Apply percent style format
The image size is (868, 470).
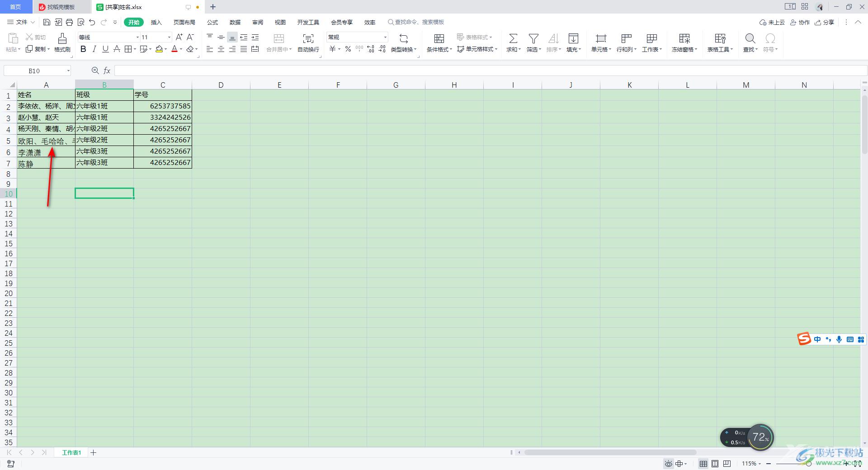pyautogui.click(x=348, y=49)
